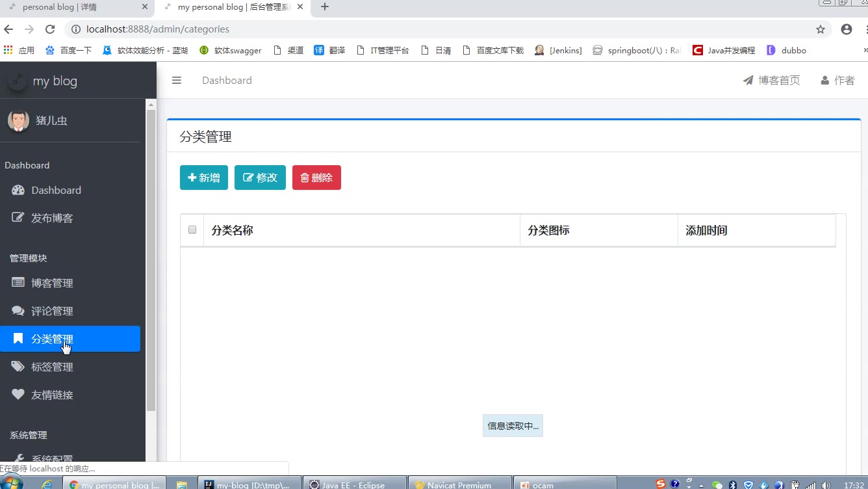868x489 pixels.
Task: Click the 博客管理 list icon
Action: [x=18, y=283]
